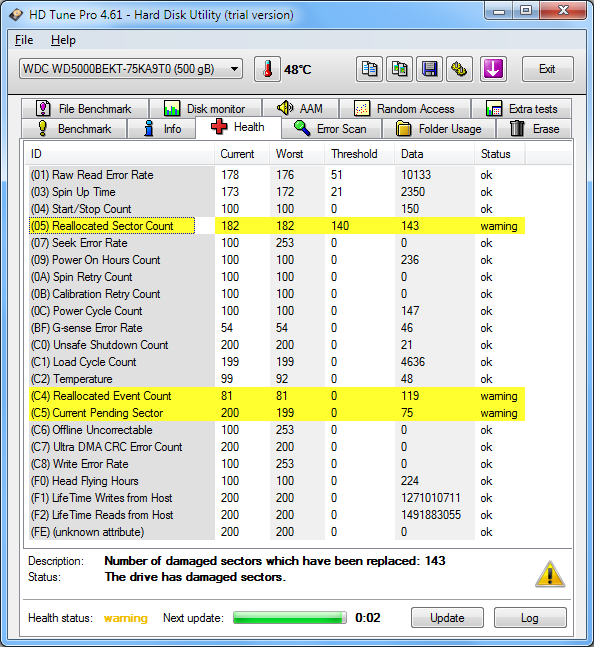The height and width of the screenshot is (647, 594).
Task: Click the thermometer temperature icon
Action: point(267,69)
